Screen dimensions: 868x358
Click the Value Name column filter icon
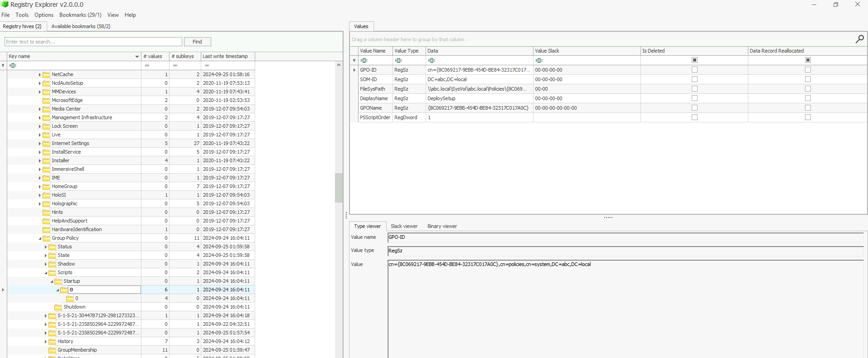364,60
